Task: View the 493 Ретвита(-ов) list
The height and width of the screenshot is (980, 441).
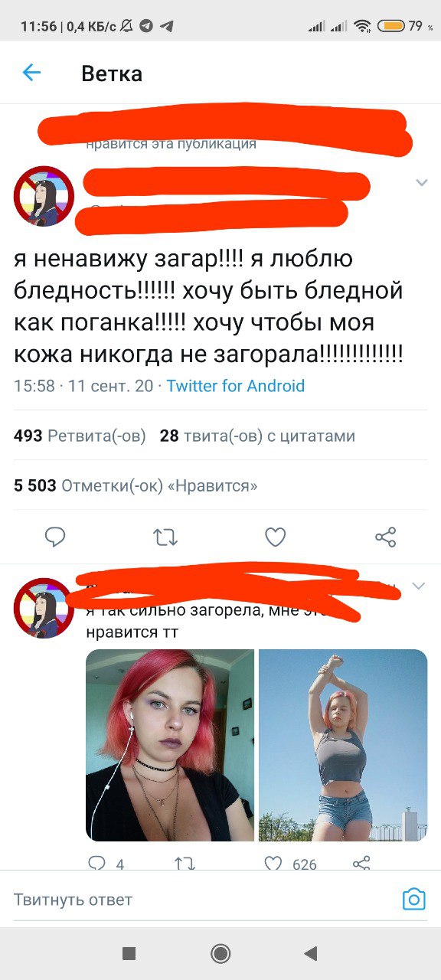Action: [80, 436]
